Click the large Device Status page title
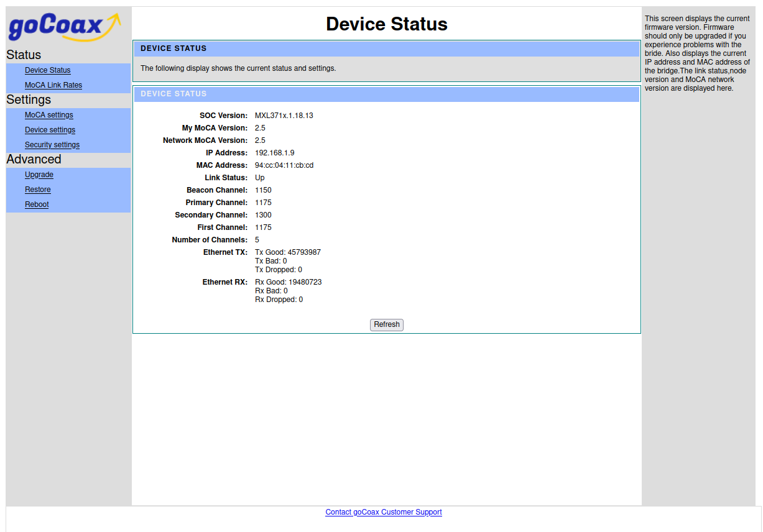Viewport: 763px width, 532px height. coord(386,24)
